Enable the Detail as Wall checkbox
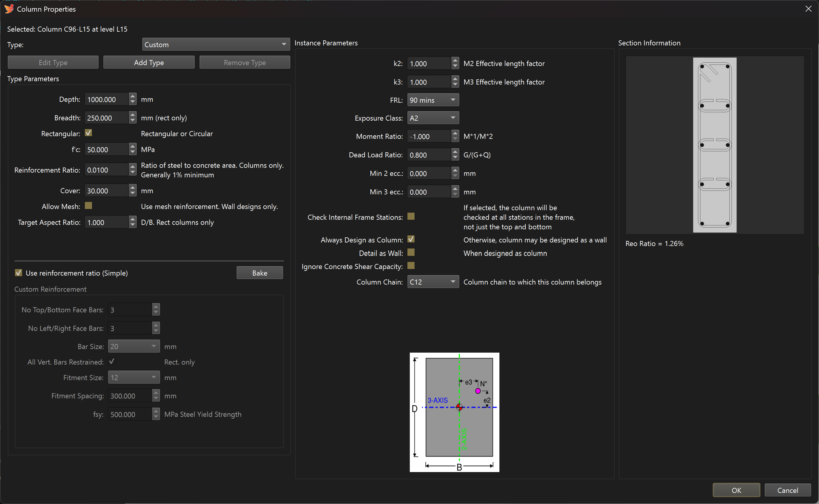Viewport: 819px width, 504px height. point(411,253)
